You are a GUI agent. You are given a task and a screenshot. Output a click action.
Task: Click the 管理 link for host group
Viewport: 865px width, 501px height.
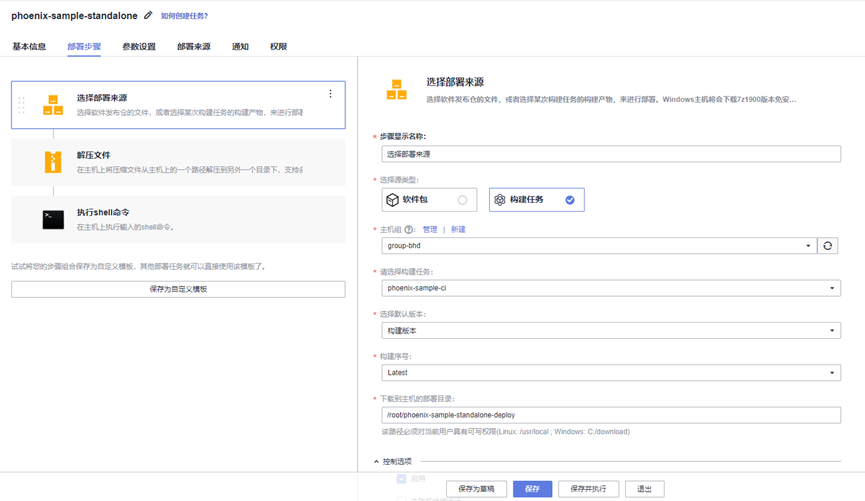(430, 230)
